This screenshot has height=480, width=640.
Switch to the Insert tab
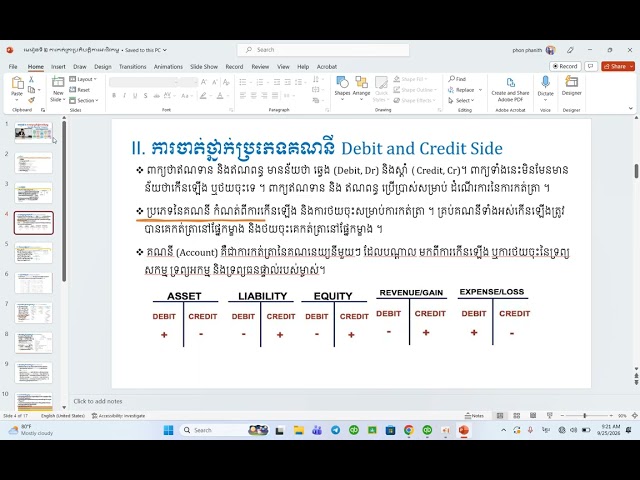(x=58, y=67)
